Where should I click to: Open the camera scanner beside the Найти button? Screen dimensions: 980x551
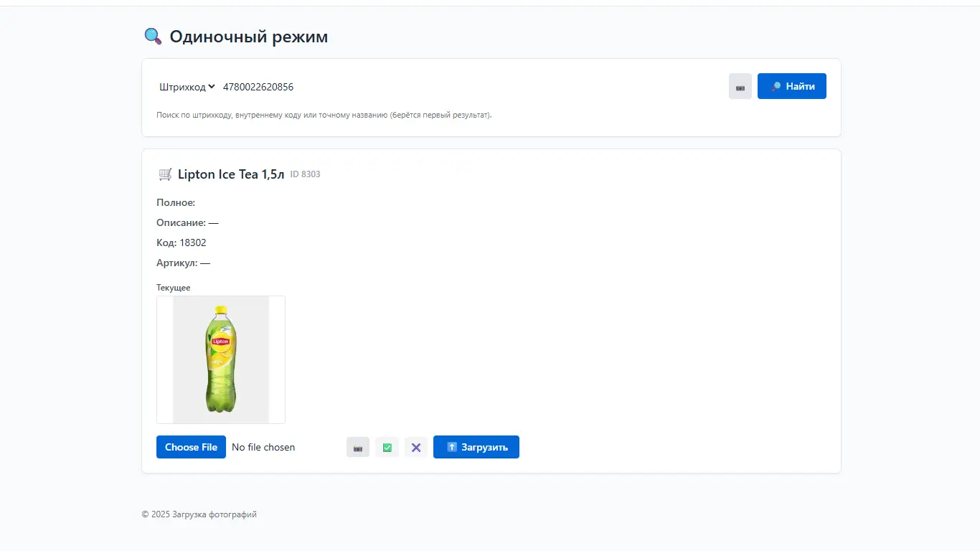coord(740,86)
